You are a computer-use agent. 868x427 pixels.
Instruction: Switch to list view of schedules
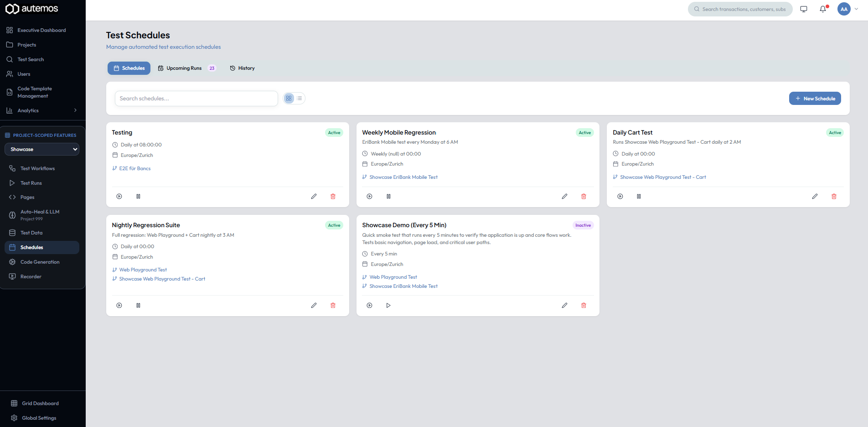click(299, 98)
